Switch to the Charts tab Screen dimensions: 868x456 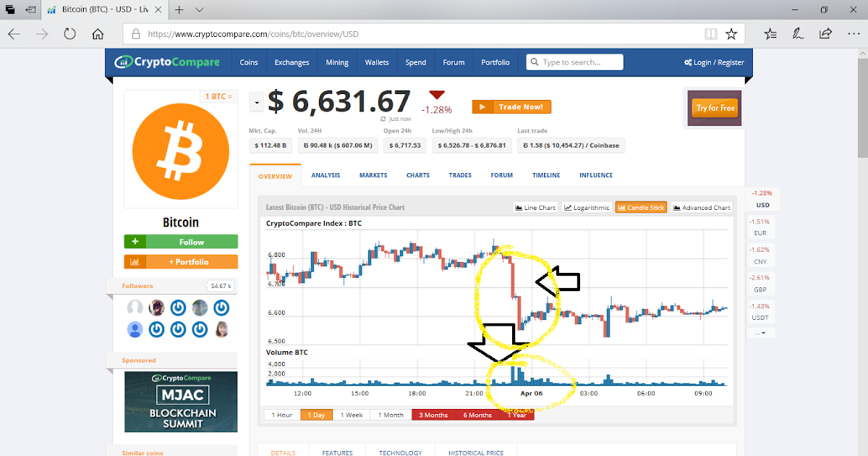(418, 175)
